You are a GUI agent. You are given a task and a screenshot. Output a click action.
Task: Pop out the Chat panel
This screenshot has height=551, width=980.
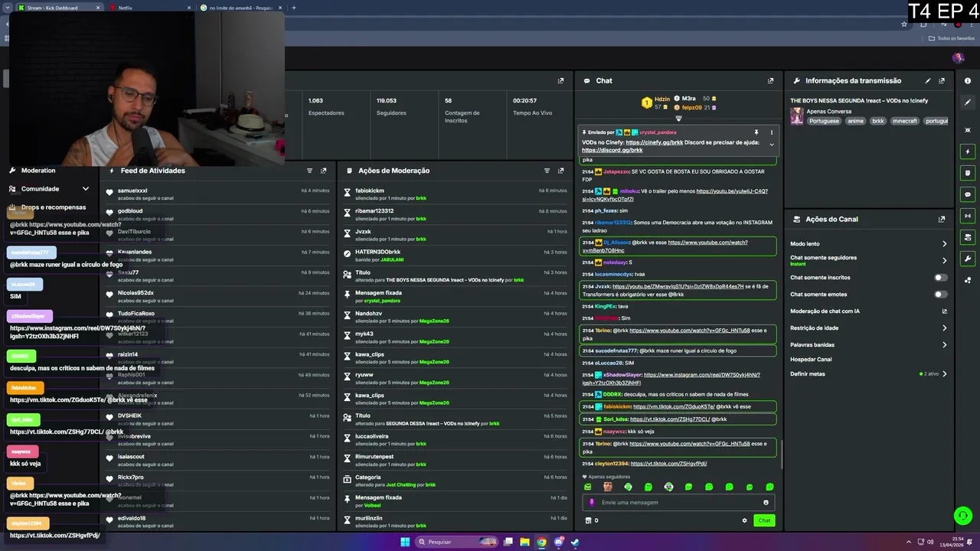(x=770, y=80)
